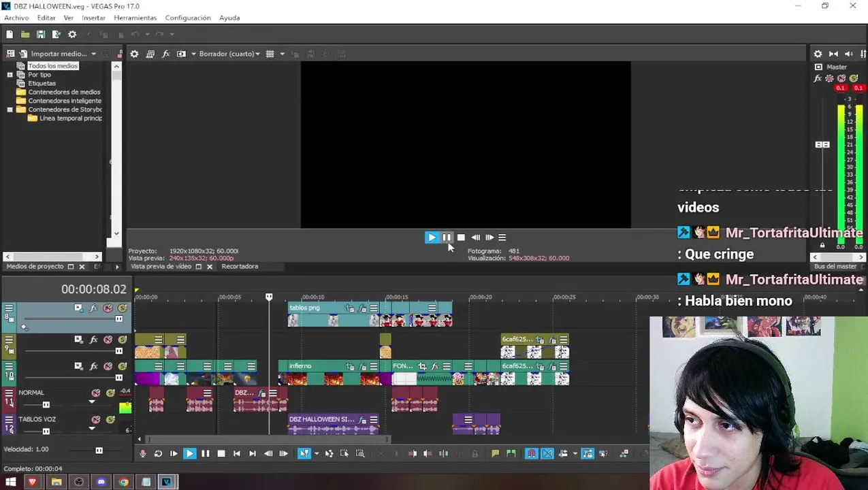This screenshot has width=868, height=490.
Task: Click the go to start button in the timeline transport
Action: pyautogui.click(x=236, y=454)
